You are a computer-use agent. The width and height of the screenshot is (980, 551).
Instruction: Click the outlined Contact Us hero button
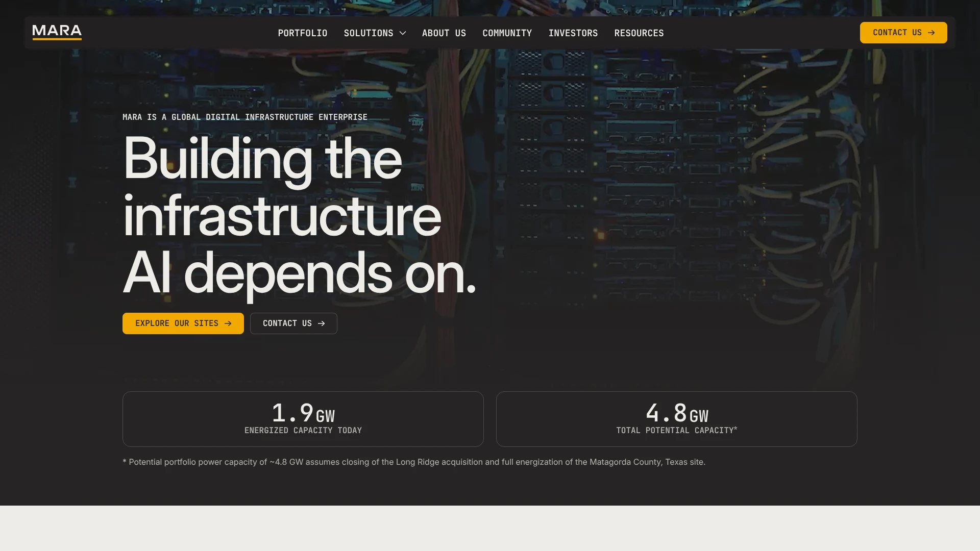[x=293, y=323]
